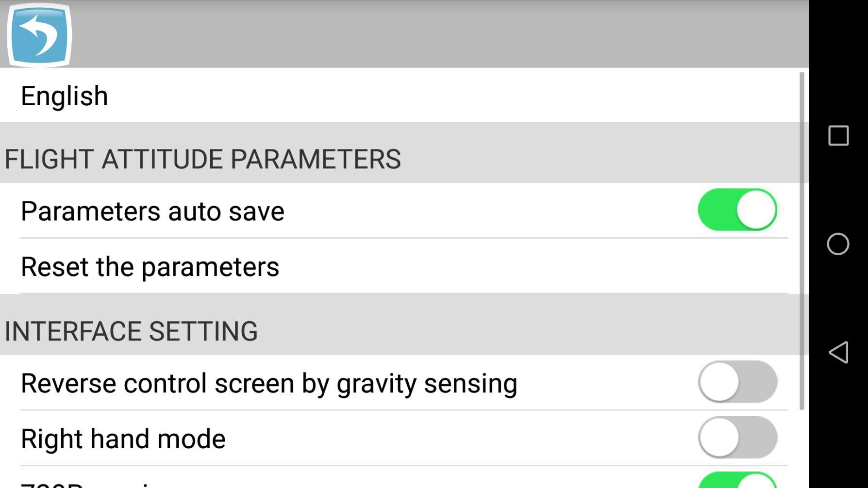Viewport: 868px width, 488px height.
Task: Tap the partially visible bottom list item text
Action: point(87,484)
